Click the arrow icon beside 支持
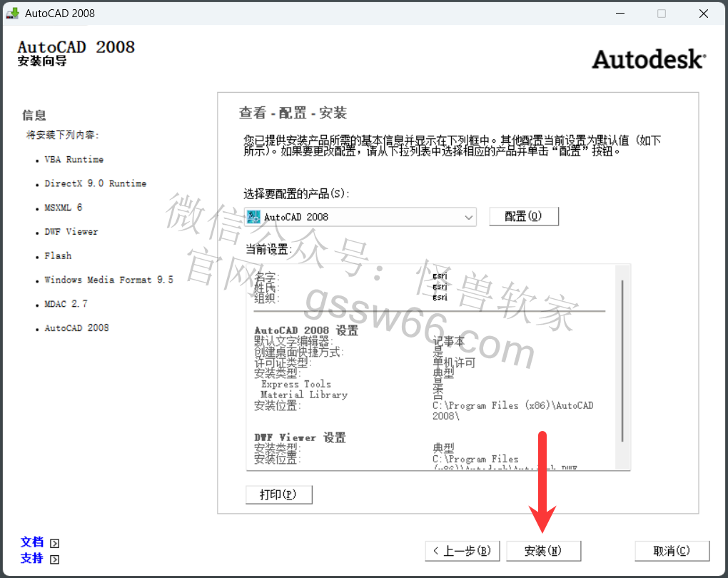The width and height of the screenshot is (728, 578). pos(55,559)
